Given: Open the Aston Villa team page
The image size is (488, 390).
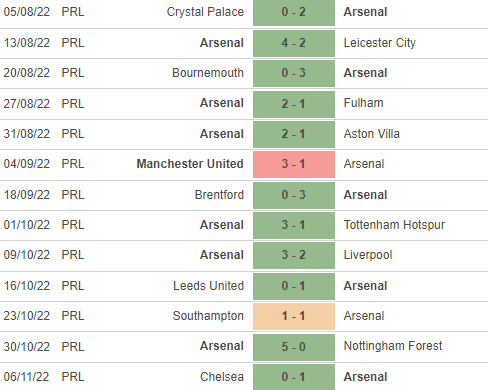Looking at the screenshot, I should (371, 134).
